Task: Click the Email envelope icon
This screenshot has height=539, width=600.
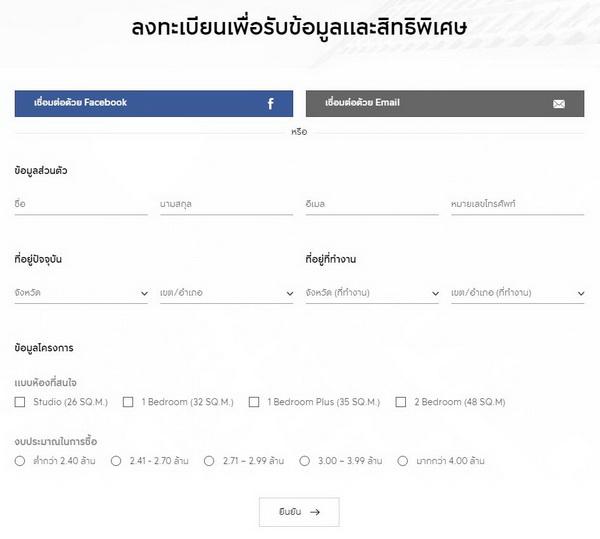Action: 559,104
